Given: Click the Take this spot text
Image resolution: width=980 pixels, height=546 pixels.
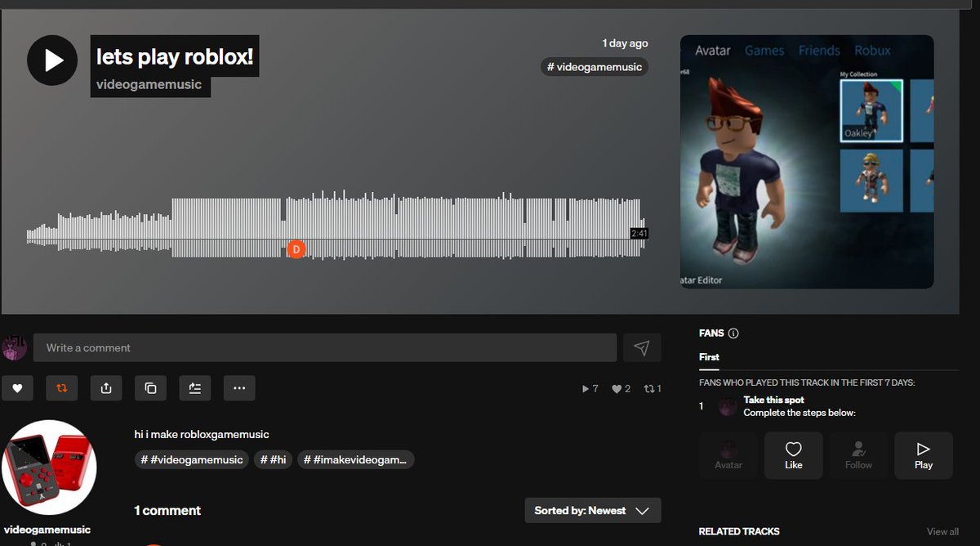Looking at the screenshot, I should pyautogui.click(x=773, y=400).
